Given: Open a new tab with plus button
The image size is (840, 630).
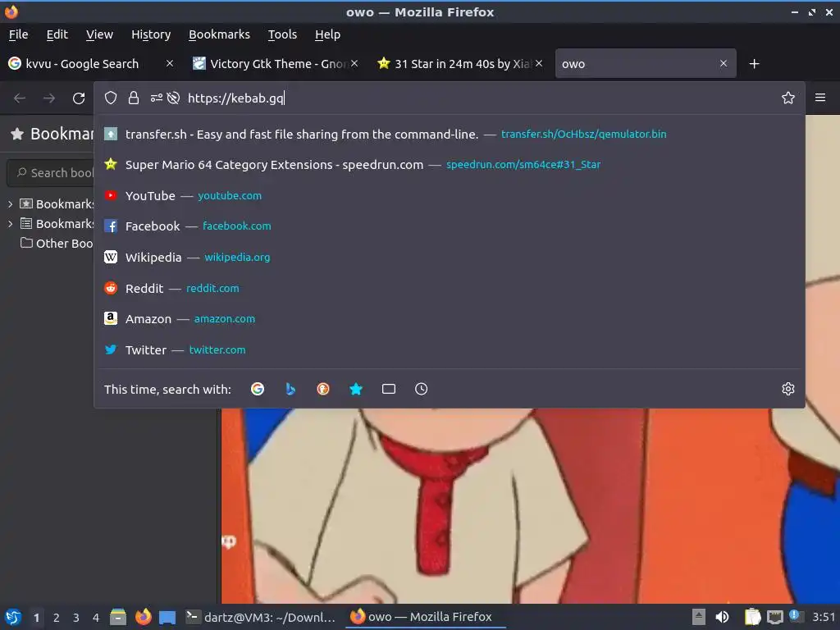Looking at the screenshot, I should pyautogui.click(x=755, y=64).
